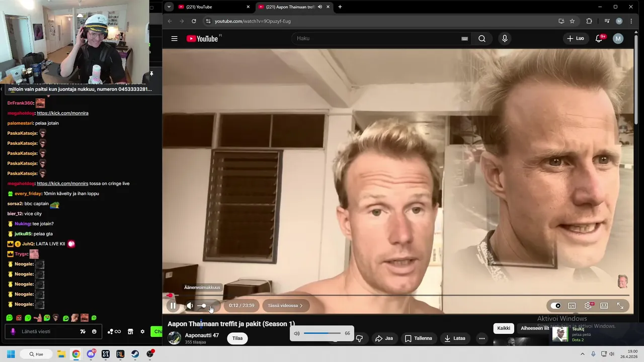
Task: Adjust the player volume slider handle
Action: [204, 306]
